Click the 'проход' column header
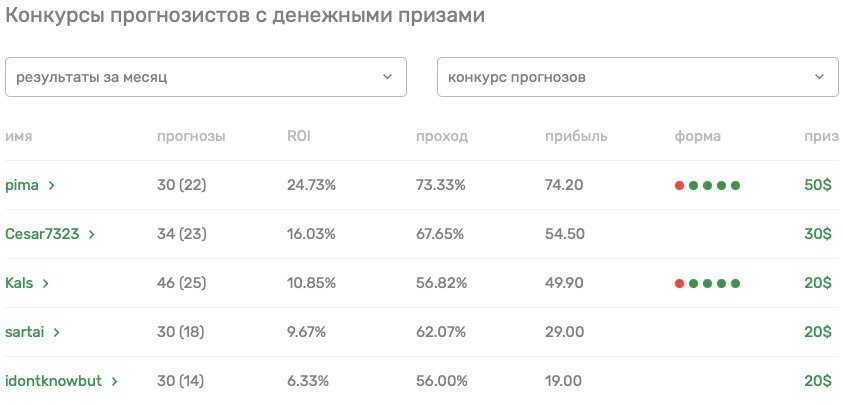This screenshot has width=843, height=405. coord(442,137)
